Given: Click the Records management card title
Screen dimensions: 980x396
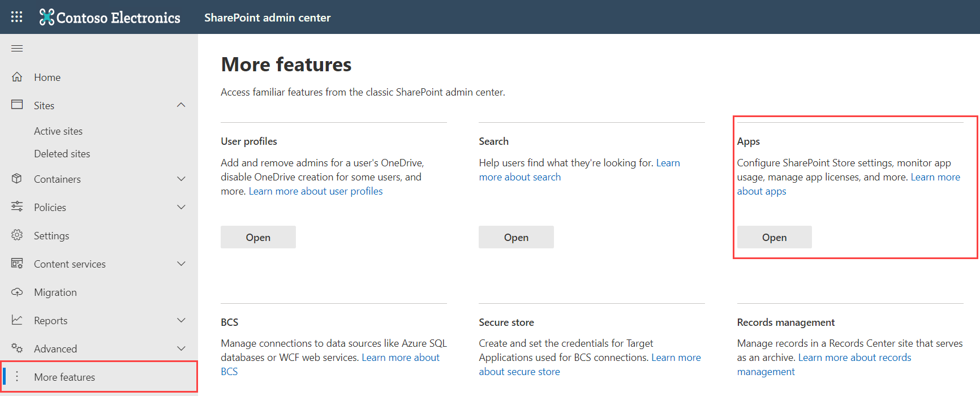Looking at the screenshot, I should [785, 322].
